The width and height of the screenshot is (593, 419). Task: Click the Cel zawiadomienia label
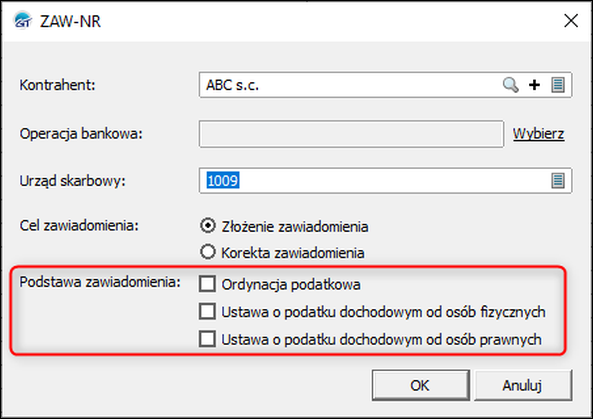click(79, 226)
